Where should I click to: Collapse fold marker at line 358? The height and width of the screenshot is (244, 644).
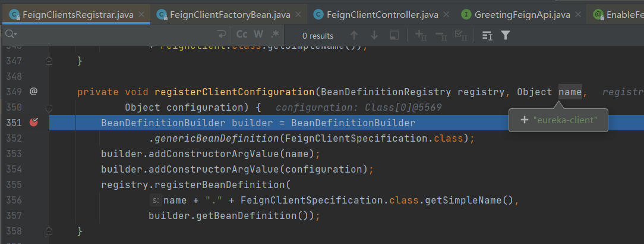pyautogui.click(x=49, y=232)
